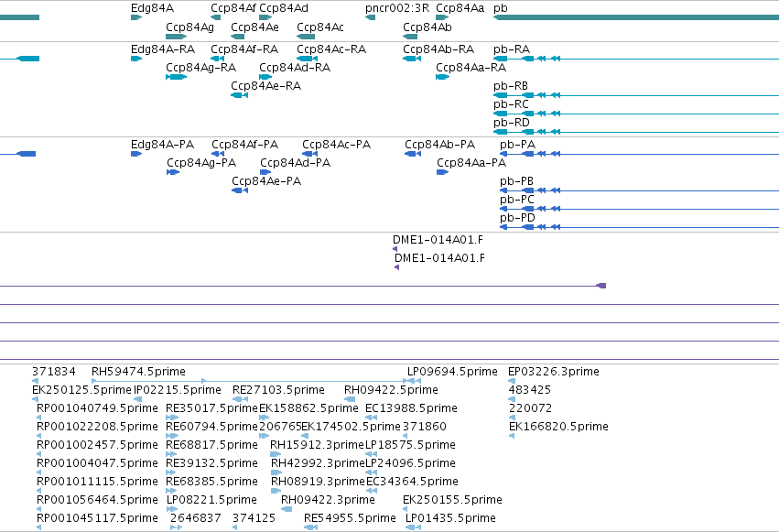Click the Ccp84Ae-RA transcript label
The image size is (779, 532).
coord(265,86)
